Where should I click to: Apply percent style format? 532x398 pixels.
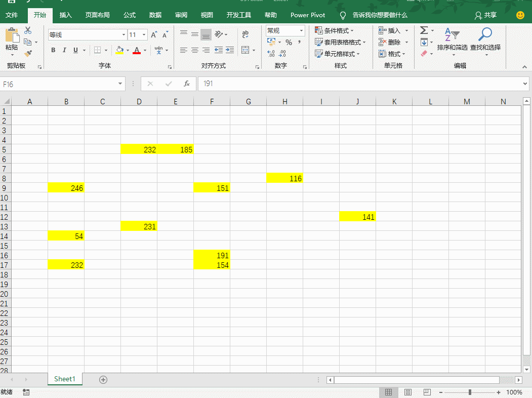(x=289, y=43)
